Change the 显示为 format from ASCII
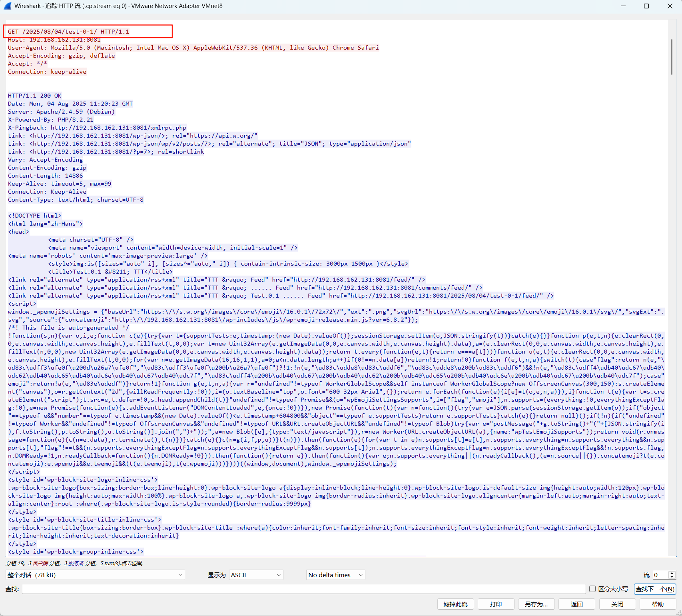The image size is (682, 616). (256, 575)
